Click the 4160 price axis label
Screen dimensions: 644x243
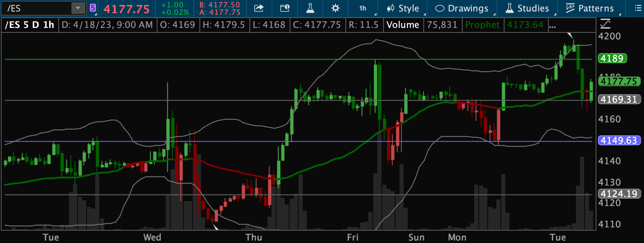[x=610, y=119]
